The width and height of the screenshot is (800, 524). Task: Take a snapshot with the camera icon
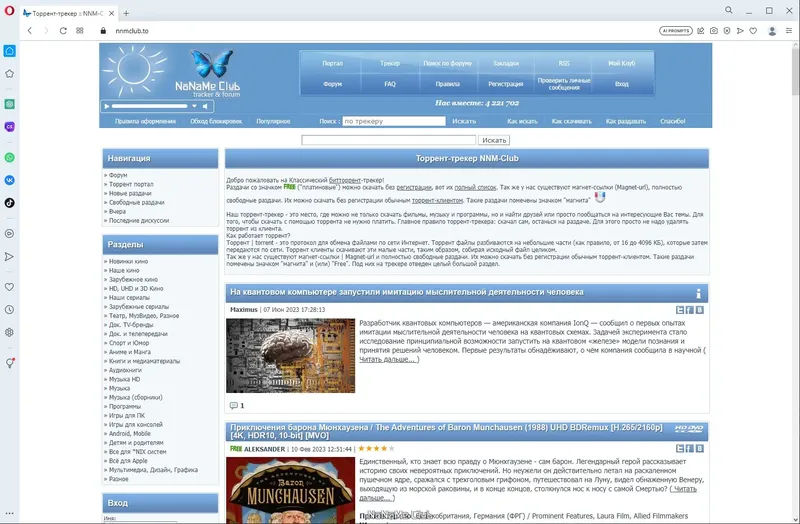pos(714,31)
